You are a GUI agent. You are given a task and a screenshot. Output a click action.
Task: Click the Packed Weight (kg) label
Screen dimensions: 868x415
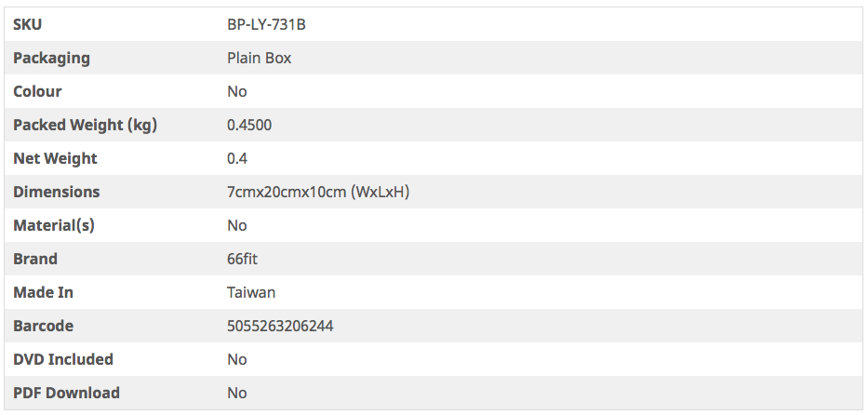[85, 125]
